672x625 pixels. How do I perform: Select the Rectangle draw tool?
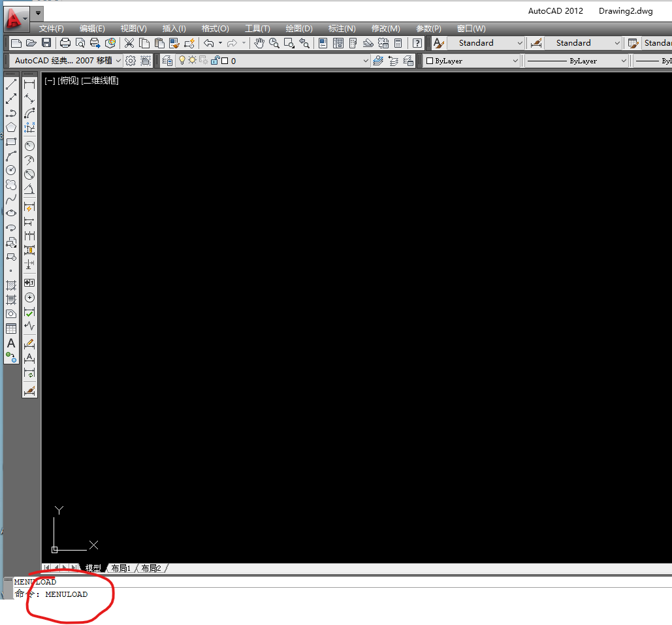tap(11, 142)
